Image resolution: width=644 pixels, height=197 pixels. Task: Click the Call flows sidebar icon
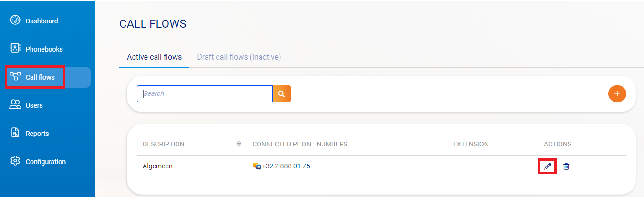[x=15, y=77]
